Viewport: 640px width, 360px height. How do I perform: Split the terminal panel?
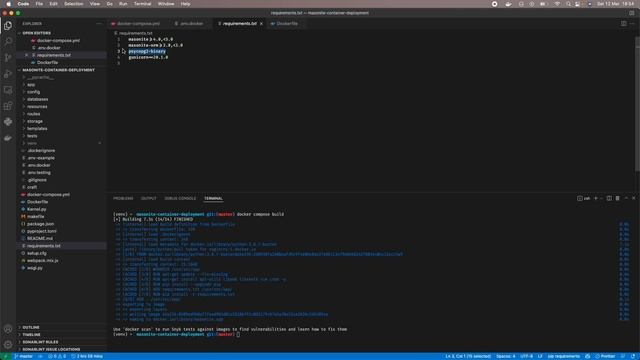coord(609,198)
